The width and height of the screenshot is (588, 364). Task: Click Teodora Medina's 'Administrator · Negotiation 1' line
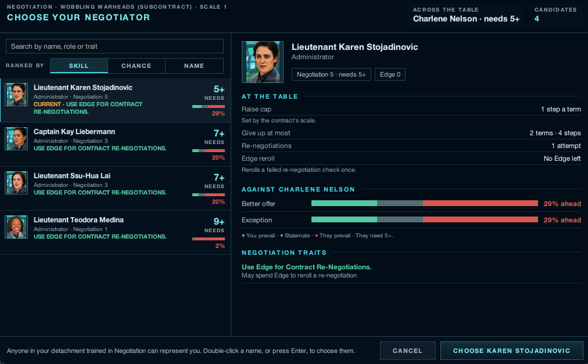click(x=70, y=229)
